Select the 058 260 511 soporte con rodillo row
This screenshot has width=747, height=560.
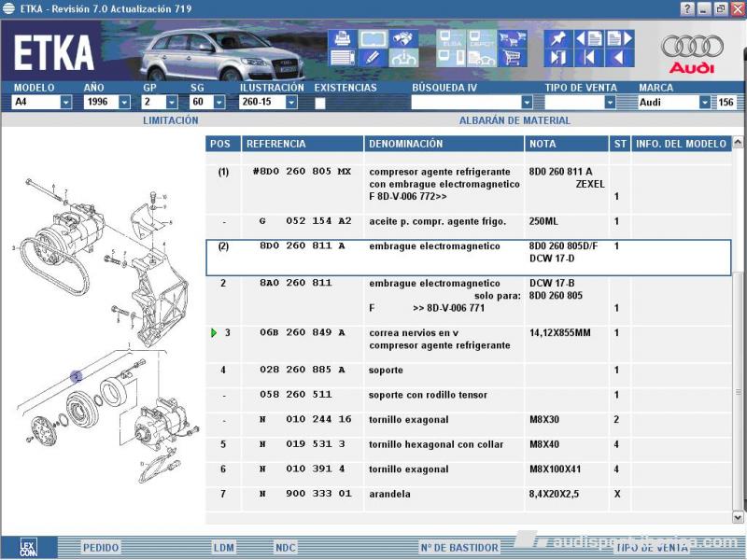(469, 400)
